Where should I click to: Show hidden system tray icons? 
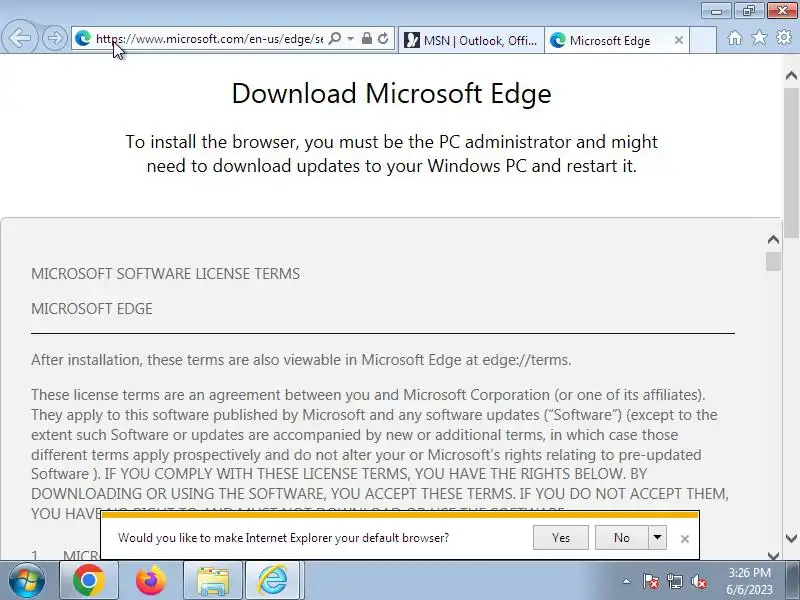[x=627, y=581]
